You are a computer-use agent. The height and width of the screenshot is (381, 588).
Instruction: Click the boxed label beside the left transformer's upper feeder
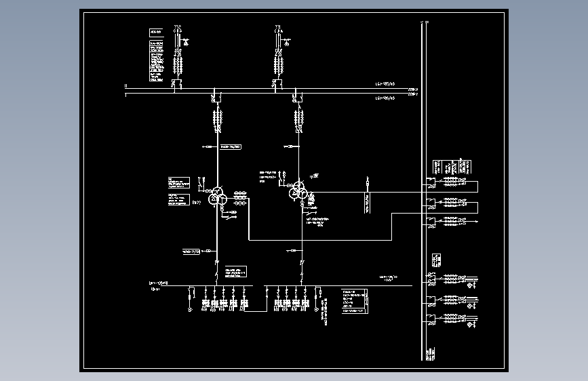click(x=231, y=146)
